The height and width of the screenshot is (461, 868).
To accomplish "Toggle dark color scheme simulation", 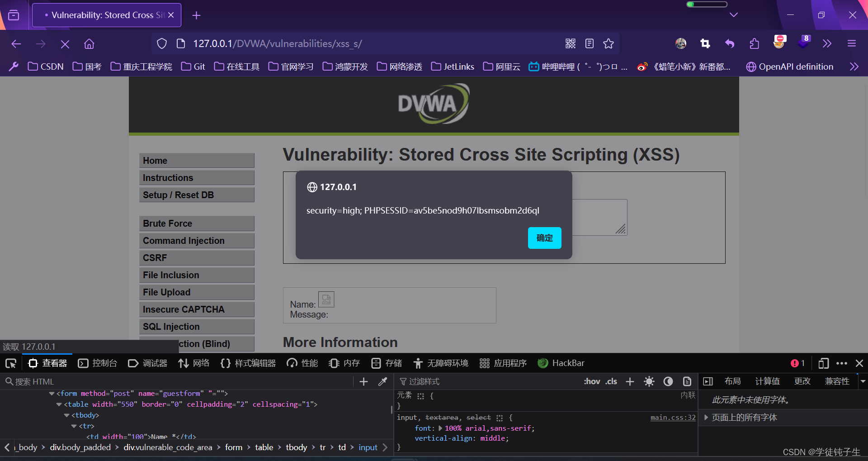I will click(x=668, y=381).
